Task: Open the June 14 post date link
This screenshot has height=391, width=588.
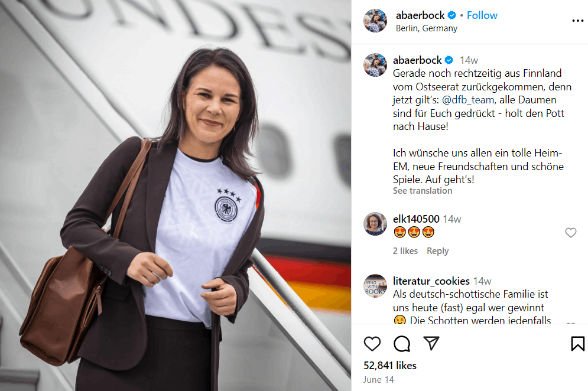Action: tap(378, 380)
